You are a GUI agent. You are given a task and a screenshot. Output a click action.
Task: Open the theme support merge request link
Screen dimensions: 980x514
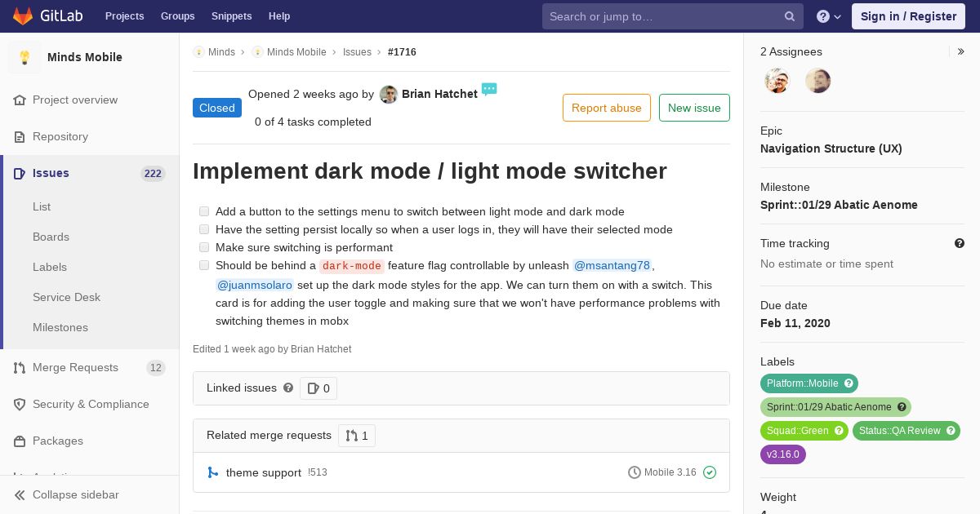click(x=264, y=472)
